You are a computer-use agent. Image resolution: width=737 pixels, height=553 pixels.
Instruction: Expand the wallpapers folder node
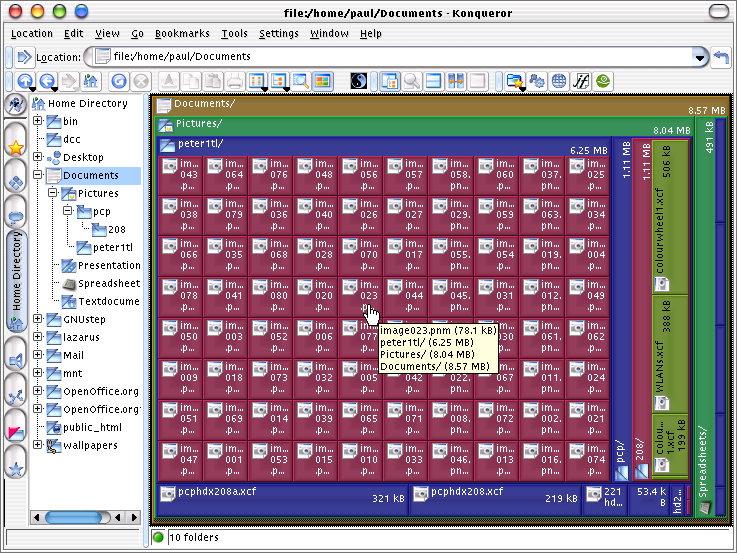pos(38,444)
